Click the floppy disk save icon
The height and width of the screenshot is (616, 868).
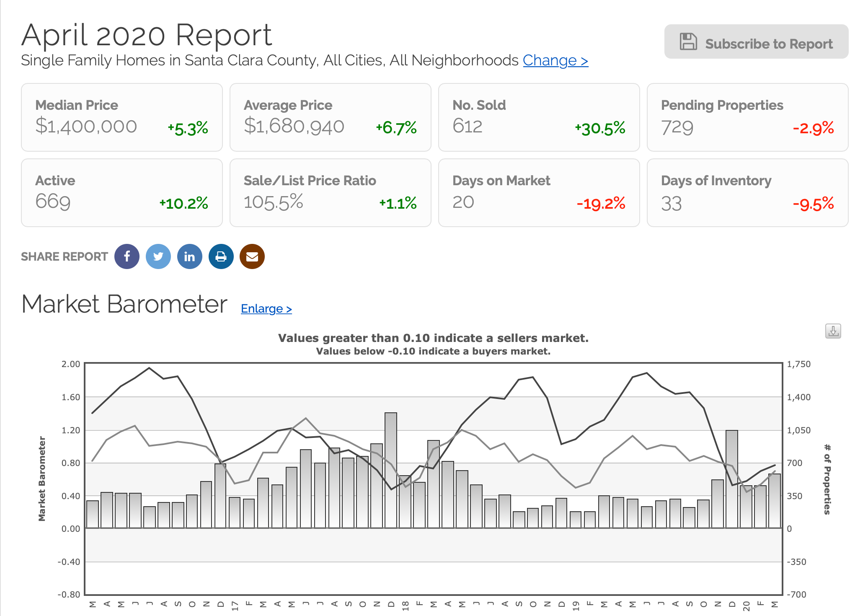688,41
